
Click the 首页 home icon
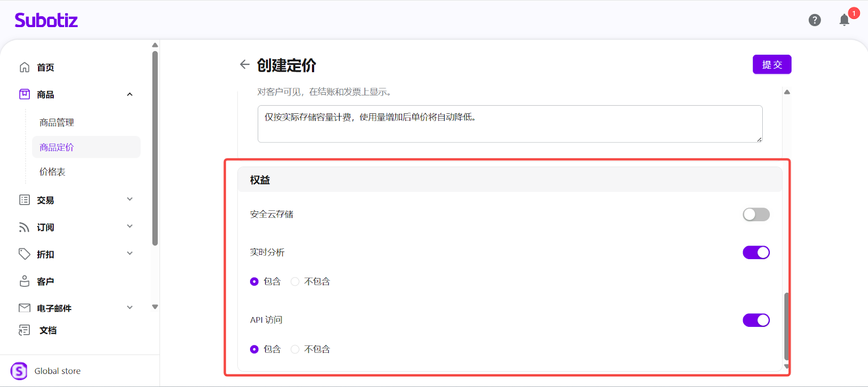24,67
